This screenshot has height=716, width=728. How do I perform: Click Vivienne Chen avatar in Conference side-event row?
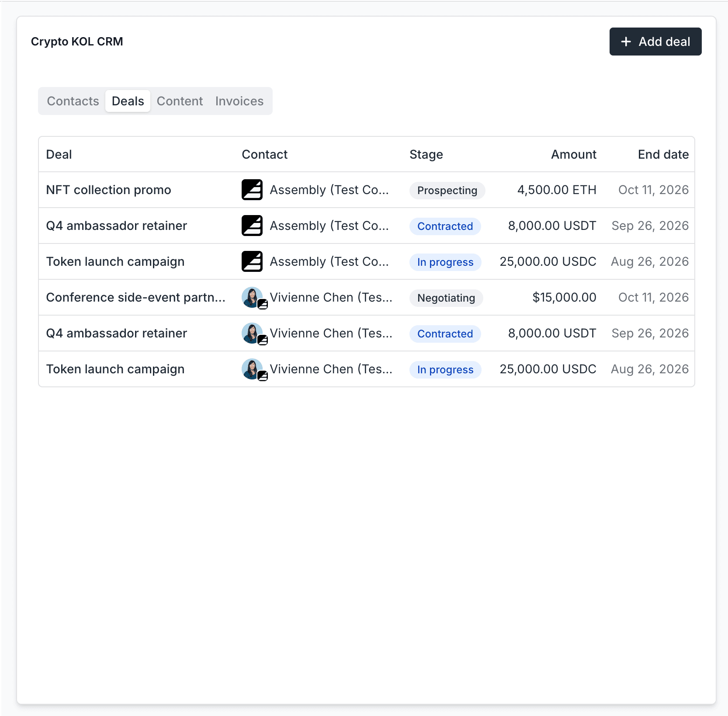tap(253, 297)
